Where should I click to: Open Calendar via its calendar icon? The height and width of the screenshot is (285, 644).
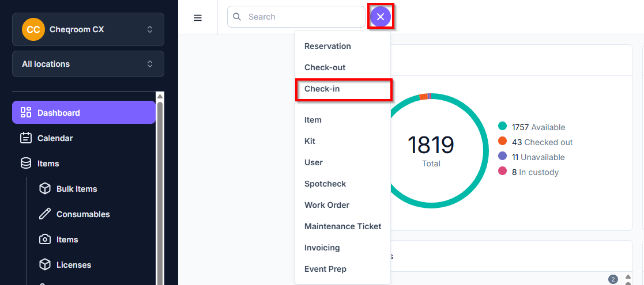26,138
